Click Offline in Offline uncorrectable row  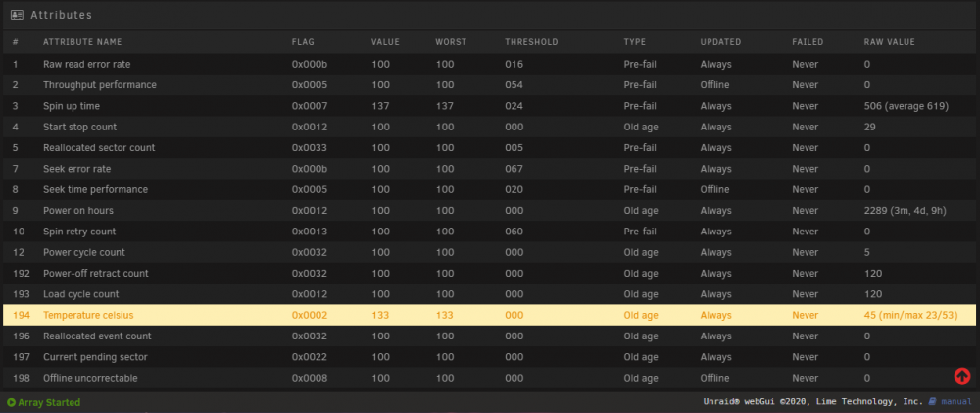pyautogui.click(x=714, y=378)
